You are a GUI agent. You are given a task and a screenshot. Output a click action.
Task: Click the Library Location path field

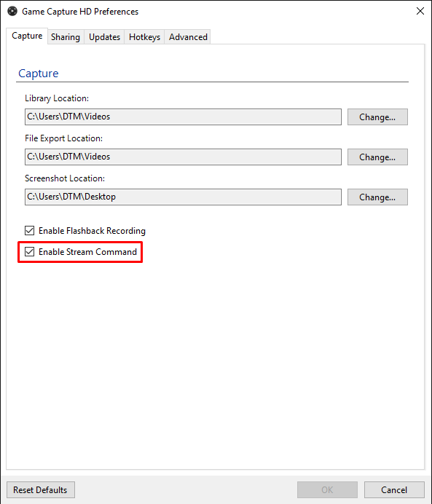(x=183, y=117)
